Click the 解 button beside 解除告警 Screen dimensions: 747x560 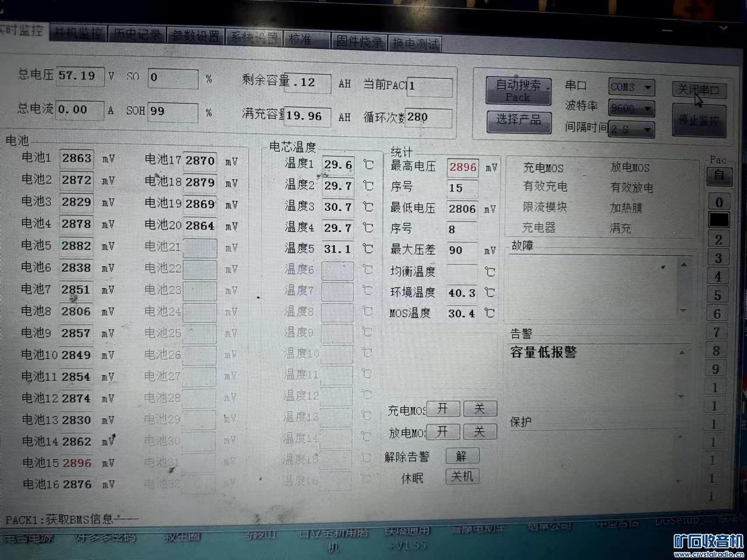(x=462, y=455)
